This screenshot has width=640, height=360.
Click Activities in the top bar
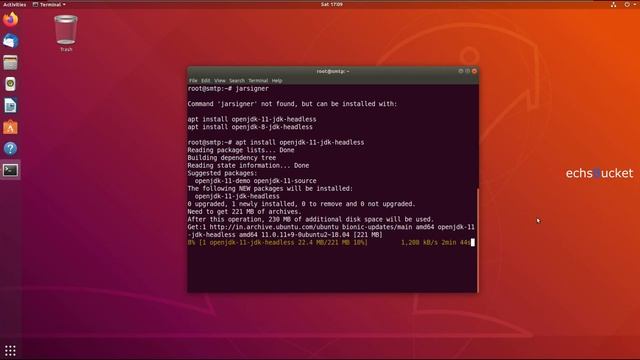tap(14, 4)
